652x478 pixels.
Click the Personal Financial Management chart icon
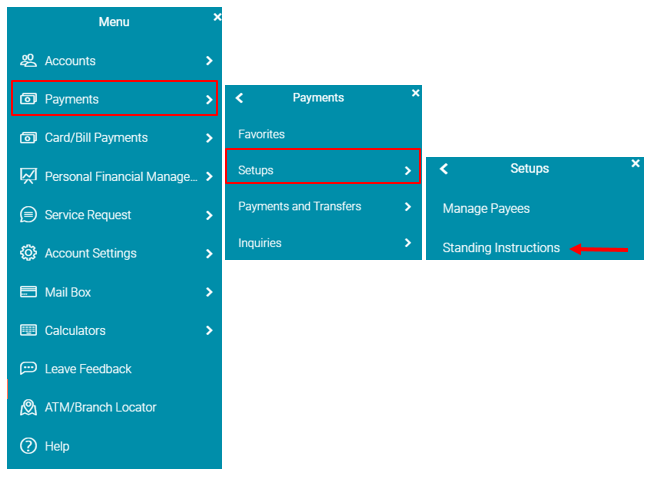point(28,176)
